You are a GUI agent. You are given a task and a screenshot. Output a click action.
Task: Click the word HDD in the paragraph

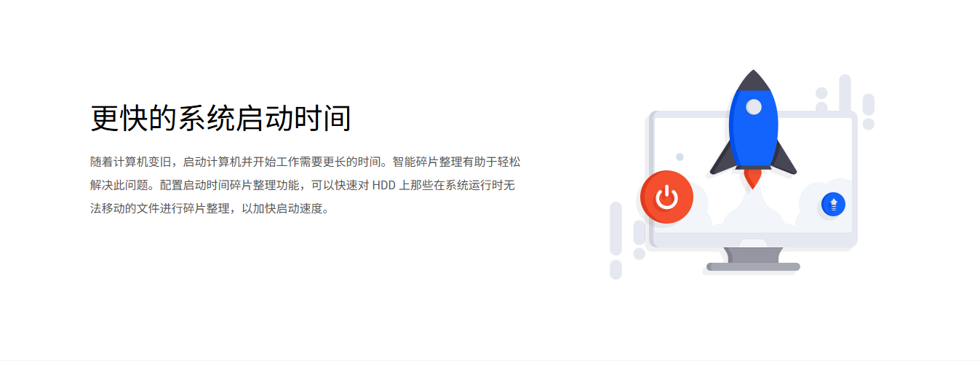(383, 185)
